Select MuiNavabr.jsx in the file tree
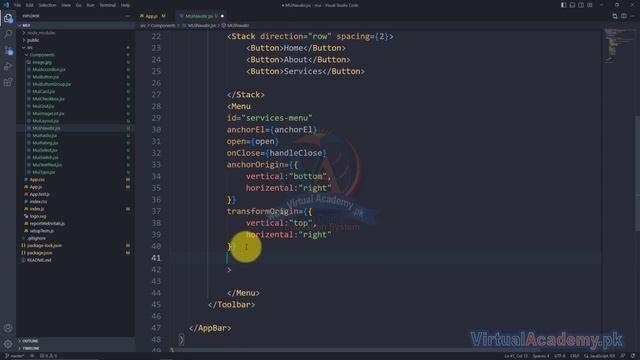 76,128
